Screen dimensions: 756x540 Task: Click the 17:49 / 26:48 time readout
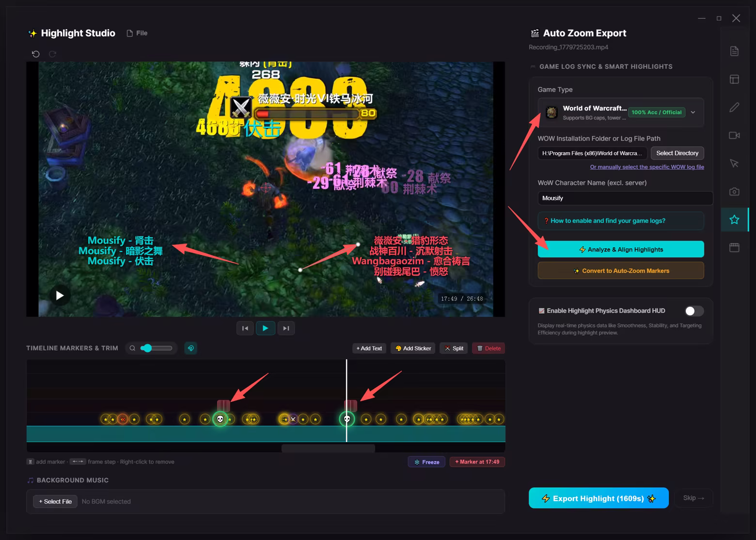click(x=462, y=299)
